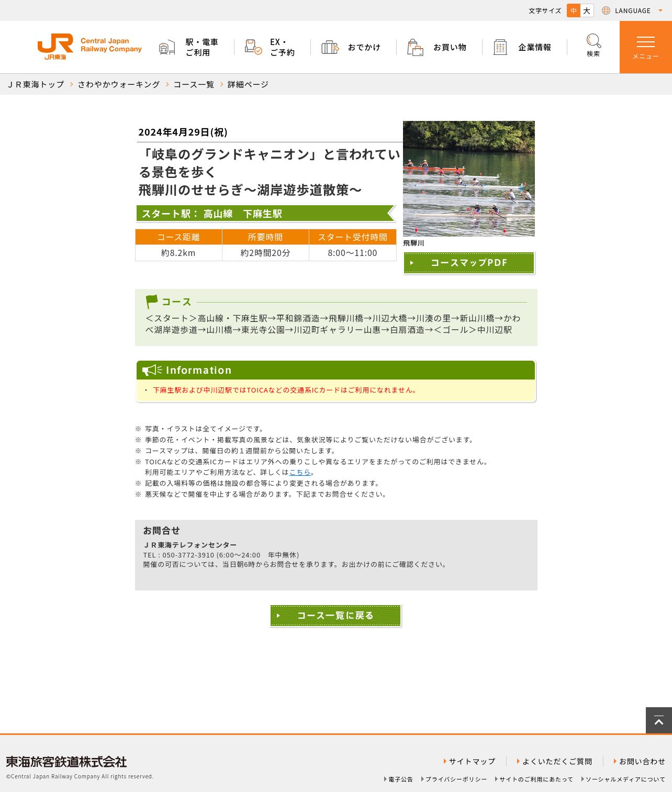Click the globe language icon
The width and height of the screenshot is (672, 792).
pyautogui.click(x=606, y=10)
